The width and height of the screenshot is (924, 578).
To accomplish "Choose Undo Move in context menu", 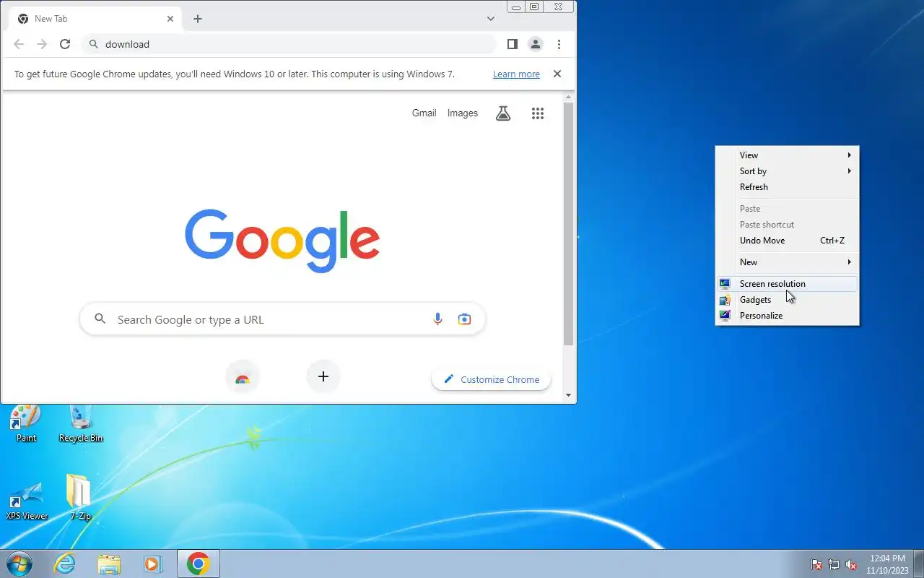I will pyautogui.click(x=787, y=241).
